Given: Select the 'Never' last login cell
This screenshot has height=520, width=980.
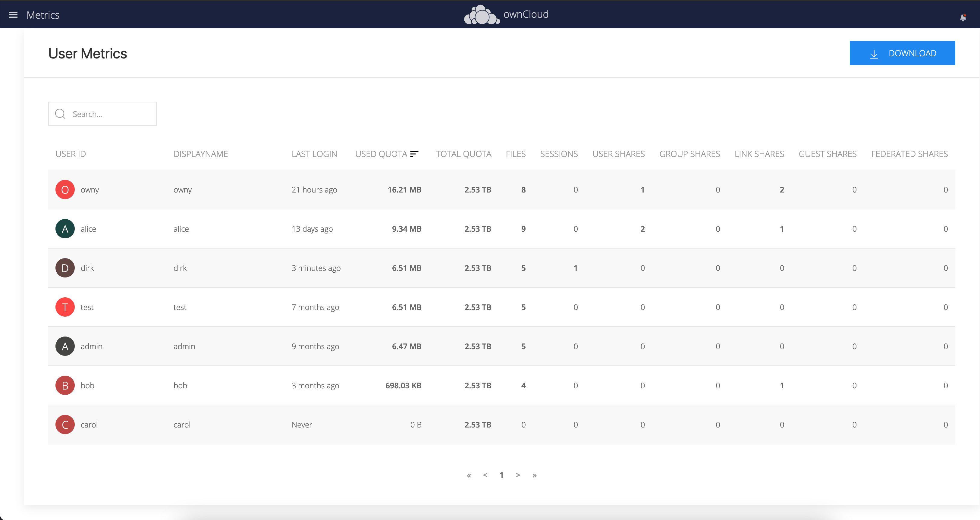Looking at the screenshot, I should (302, 424).
